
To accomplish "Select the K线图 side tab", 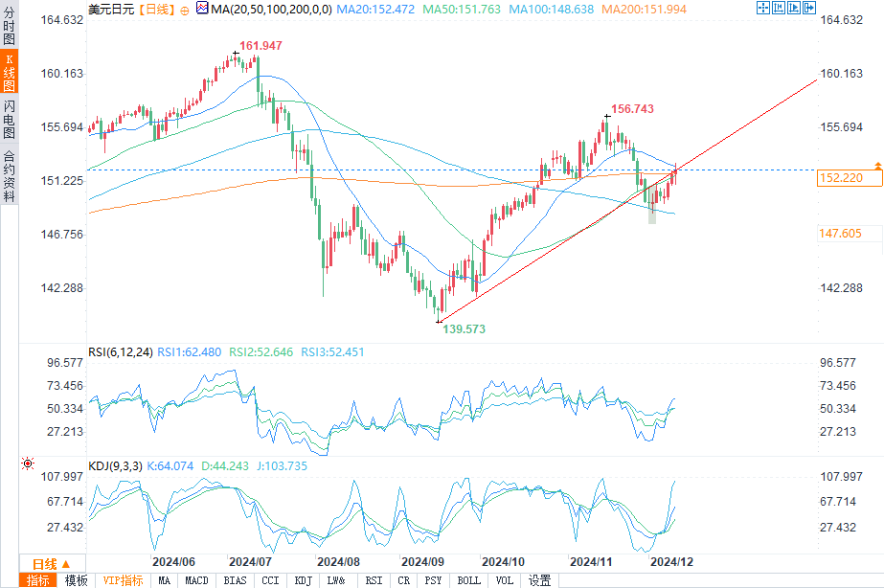I will tap(9, 72).
